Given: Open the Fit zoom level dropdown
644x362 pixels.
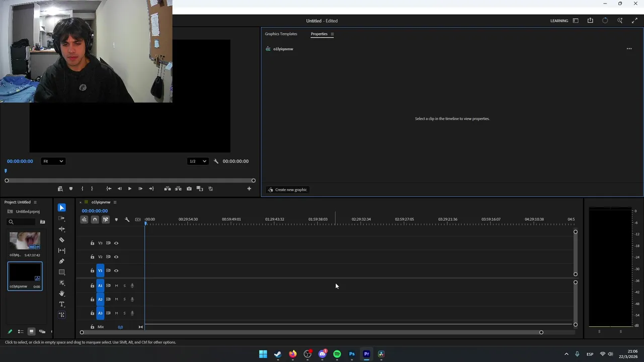Looking at the screenshot, I should pos(53,161).
